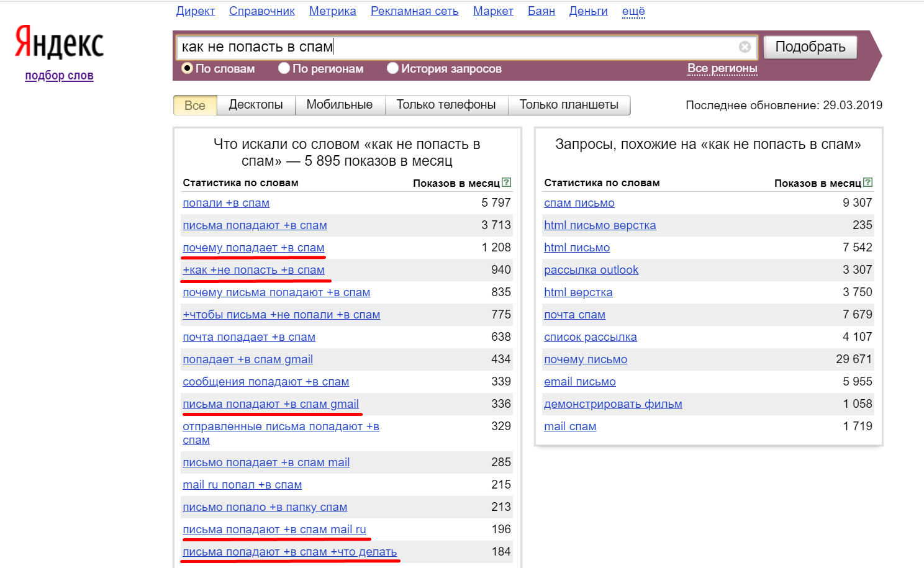Open the 'Все регионы' region selector
This screenshot has width=924, height=568.
[722, 68]
